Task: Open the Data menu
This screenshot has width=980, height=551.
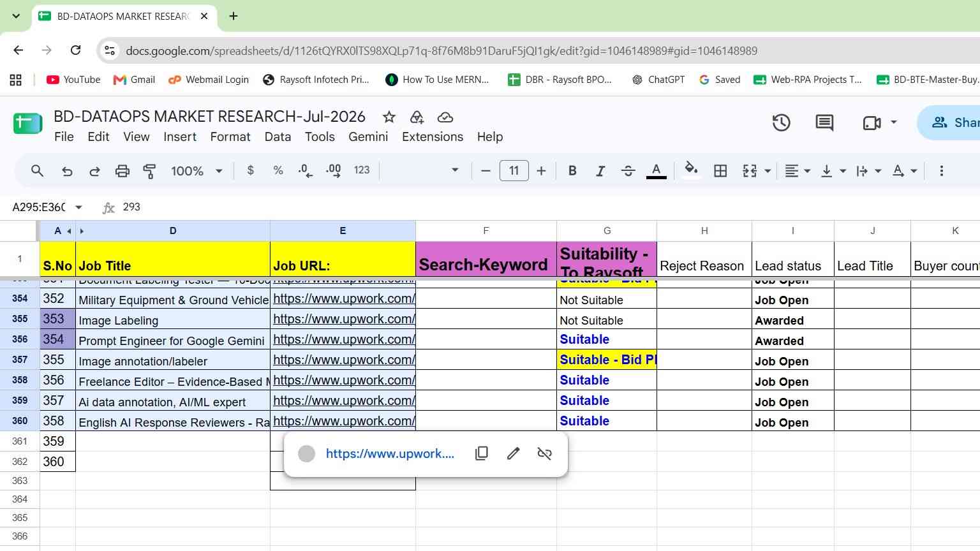Action: point(278,136)
